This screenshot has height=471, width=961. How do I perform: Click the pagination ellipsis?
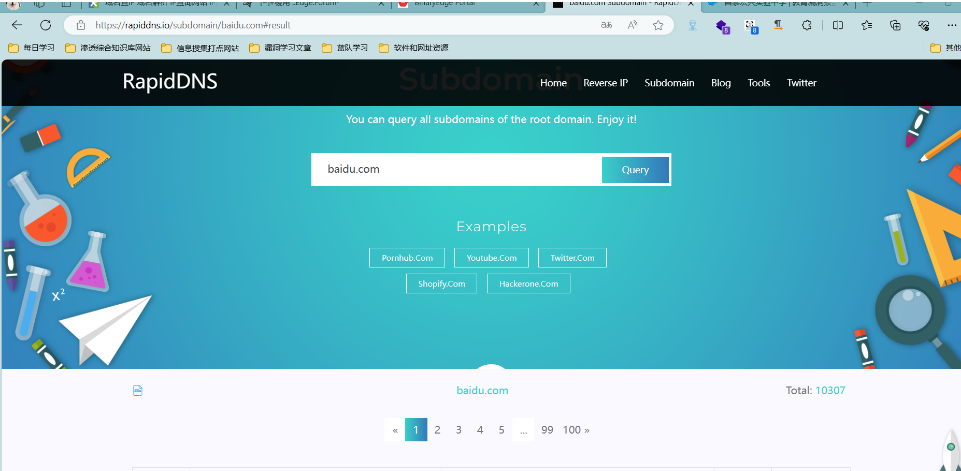523,430
